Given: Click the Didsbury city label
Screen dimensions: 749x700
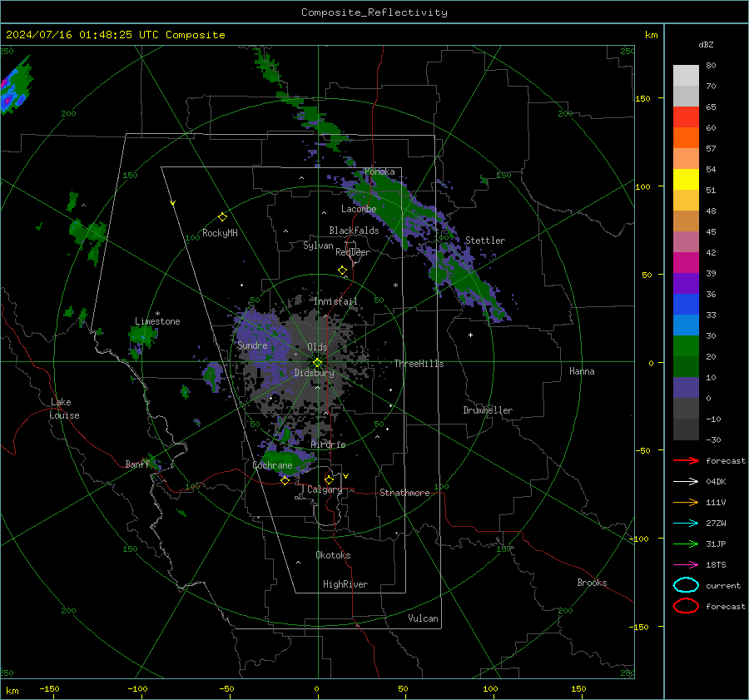Looking at the screenshot, I should (x=314, y=373).
